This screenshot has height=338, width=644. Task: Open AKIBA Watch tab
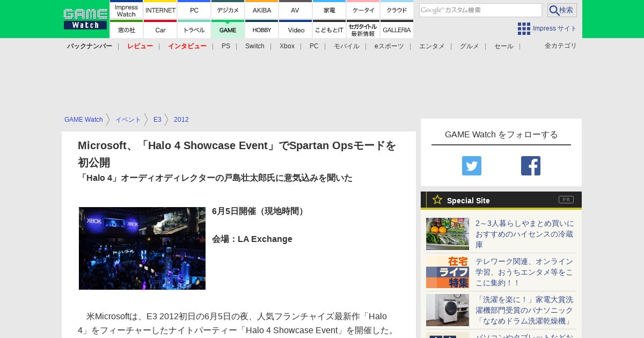(262, 9)
